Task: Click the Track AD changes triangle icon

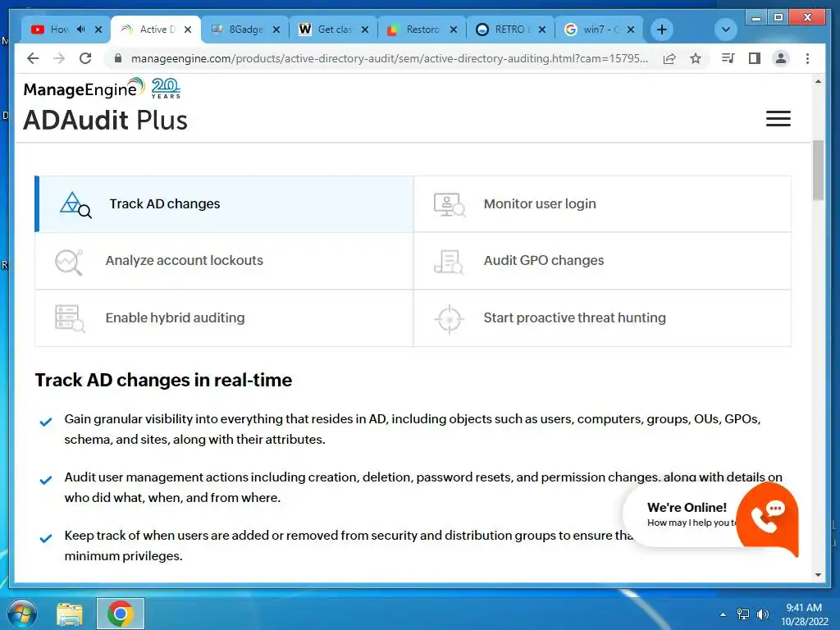Action: pos(75,205)
